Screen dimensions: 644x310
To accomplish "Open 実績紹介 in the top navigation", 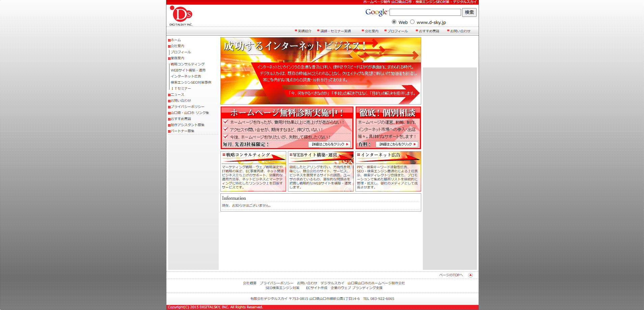I will tap(304, 31).
